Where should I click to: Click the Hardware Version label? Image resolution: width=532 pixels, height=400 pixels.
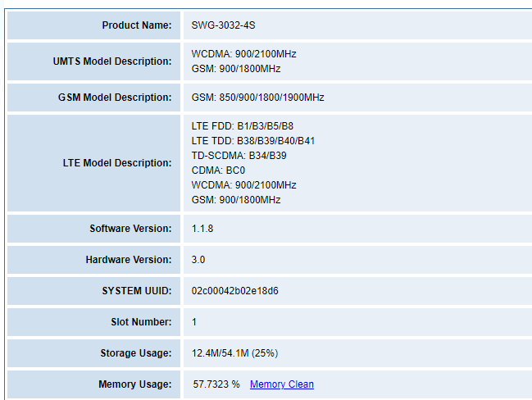129,260
